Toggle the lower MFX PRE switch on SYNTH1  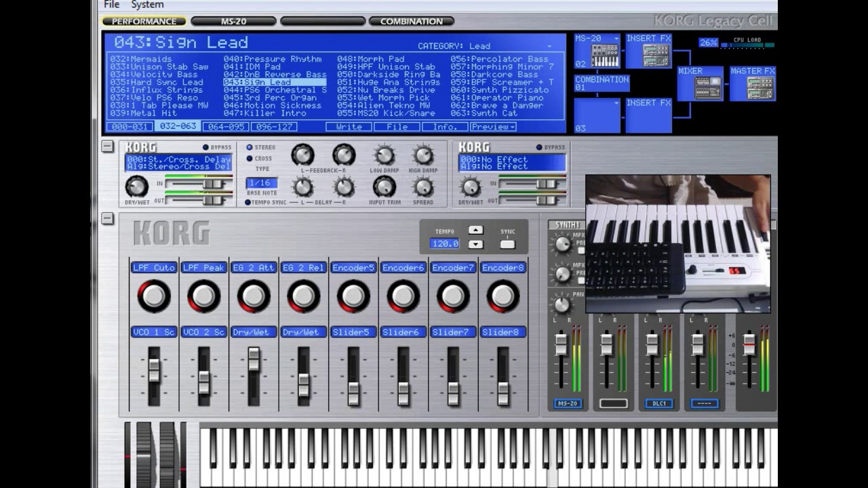point(580,279)
